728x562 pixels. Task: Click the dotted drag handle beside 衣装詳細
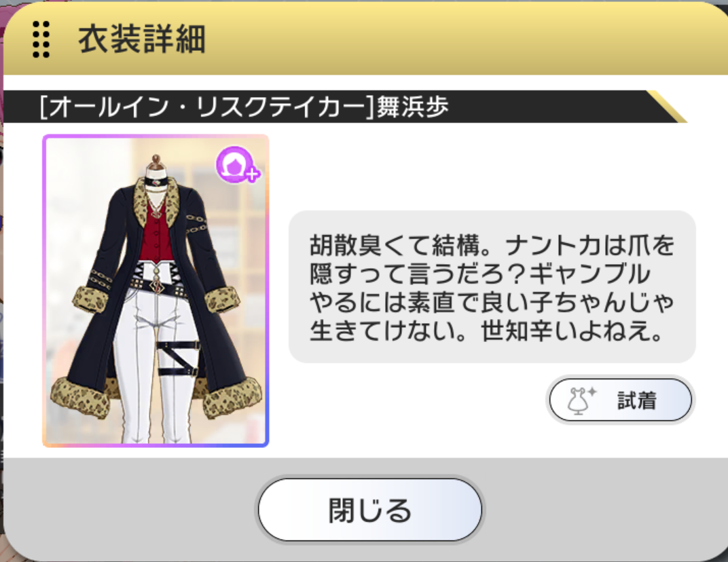coord(41,39)
